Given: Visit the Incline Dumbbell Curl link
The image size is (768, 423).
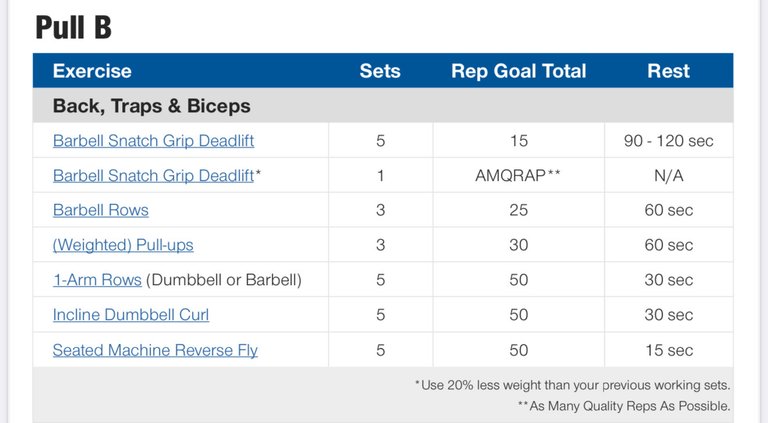Looking at the screenshot, I should (131, 314).
